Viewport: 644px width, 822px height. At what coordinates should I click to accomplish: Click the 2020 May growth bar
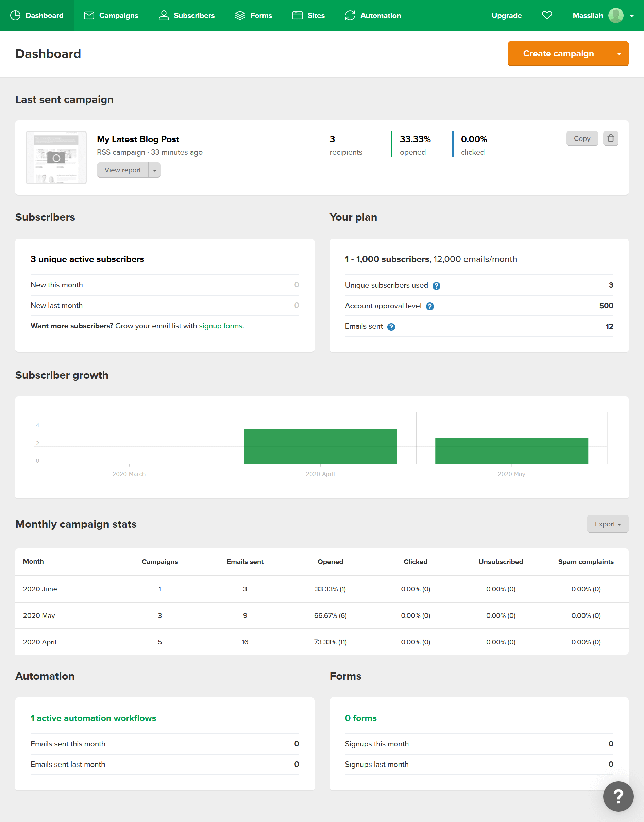click(511, 451)
